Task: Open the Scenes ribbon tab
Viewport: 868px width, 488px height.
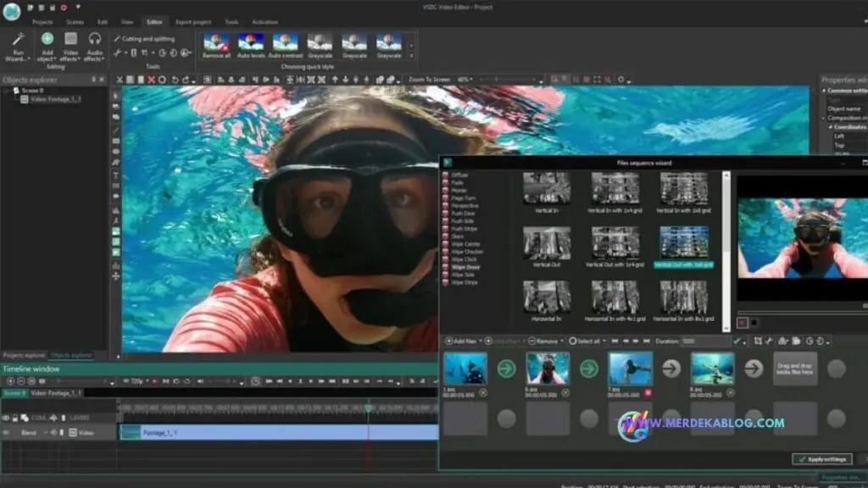Action: pyautogui.click(x=75, y=22)
